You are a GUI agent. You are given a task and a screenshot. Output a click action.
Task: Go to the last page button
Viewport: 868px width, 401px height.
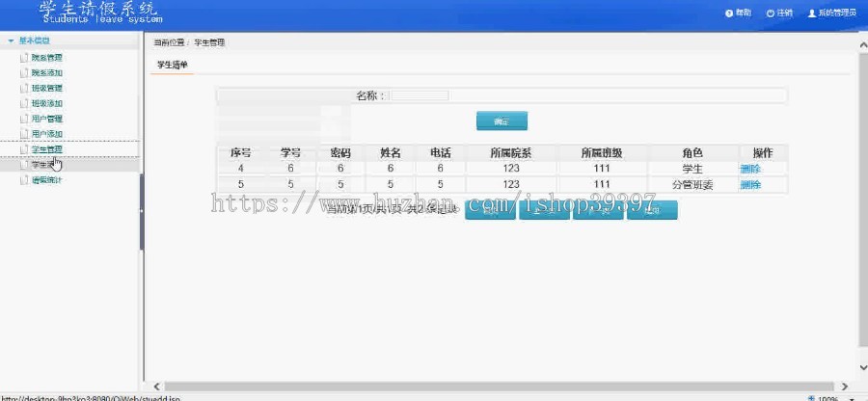652,210
